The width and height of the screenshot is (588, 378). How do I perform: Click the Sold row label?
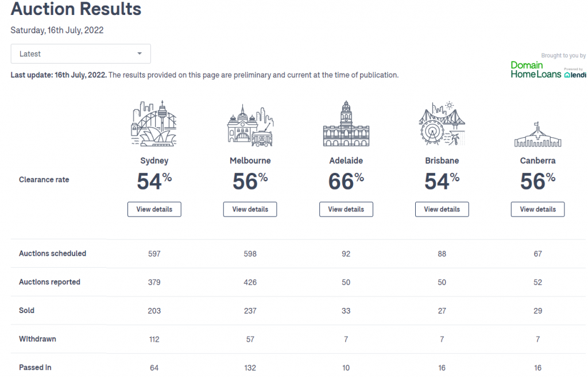[26, 310]
